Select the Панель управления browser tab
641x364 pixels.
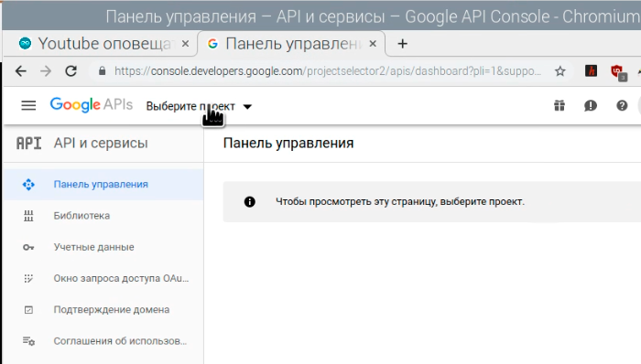(x=291, y=43)
